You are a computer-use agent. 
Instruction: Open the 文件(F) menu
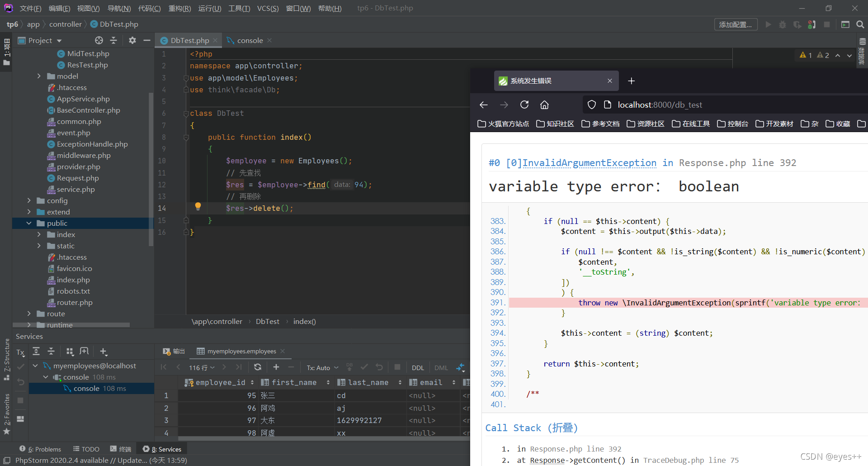tap(30, 8)
